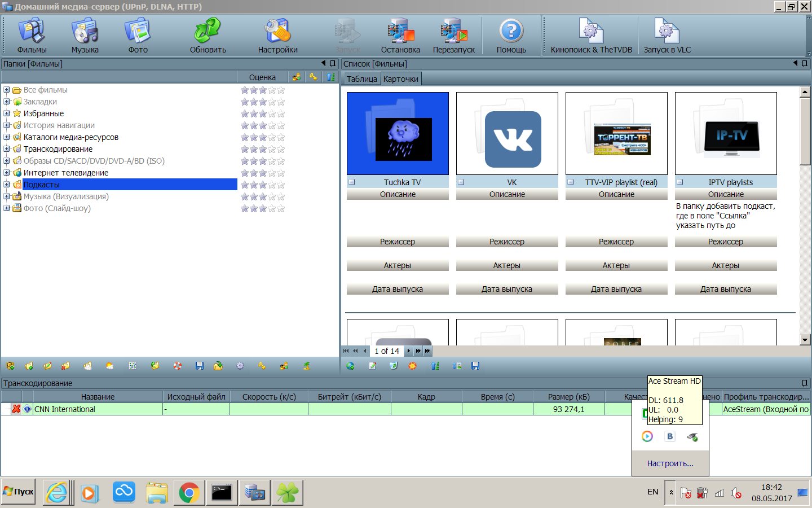
Task: Expand the Подкасты tree node
Action: [6, 185]
